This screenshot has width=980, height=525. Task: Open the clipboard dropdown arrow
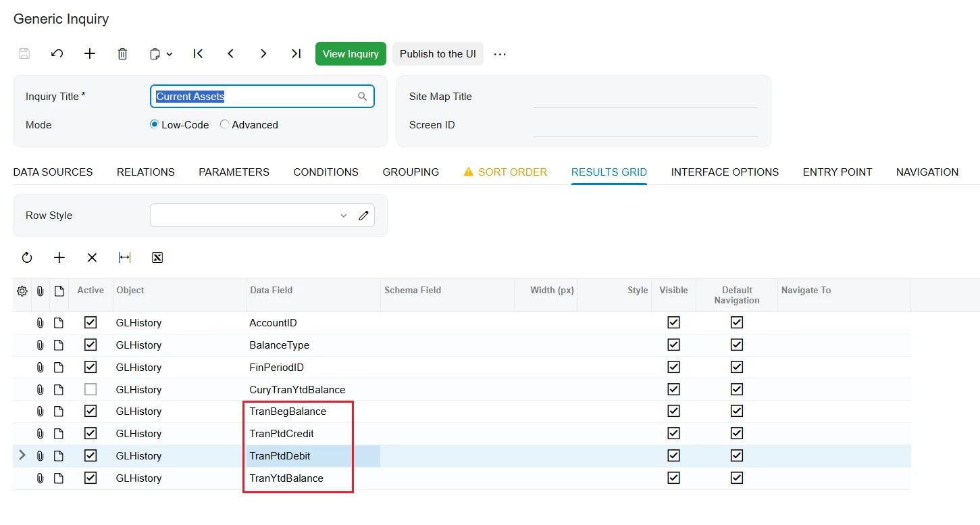pos(170,54)
